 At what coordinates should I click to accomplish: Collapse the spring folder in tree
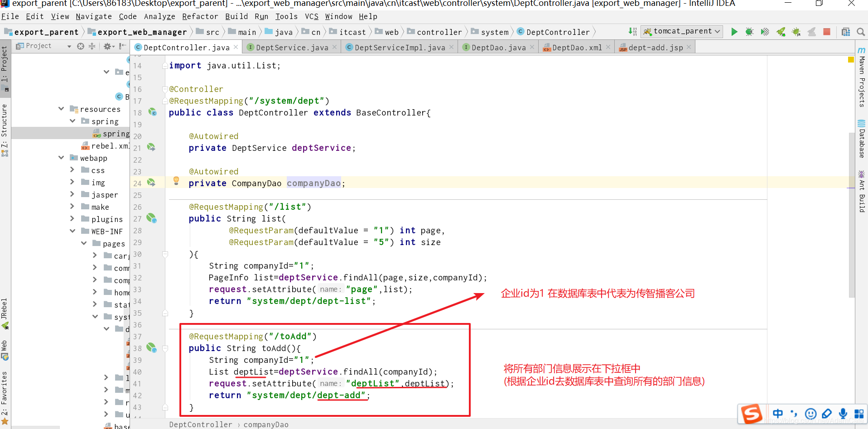click(x=72, y=121)
